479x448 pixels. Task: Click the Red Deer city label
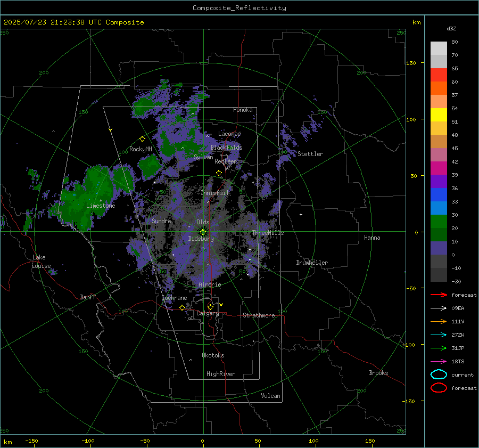[x=226, y=161]
